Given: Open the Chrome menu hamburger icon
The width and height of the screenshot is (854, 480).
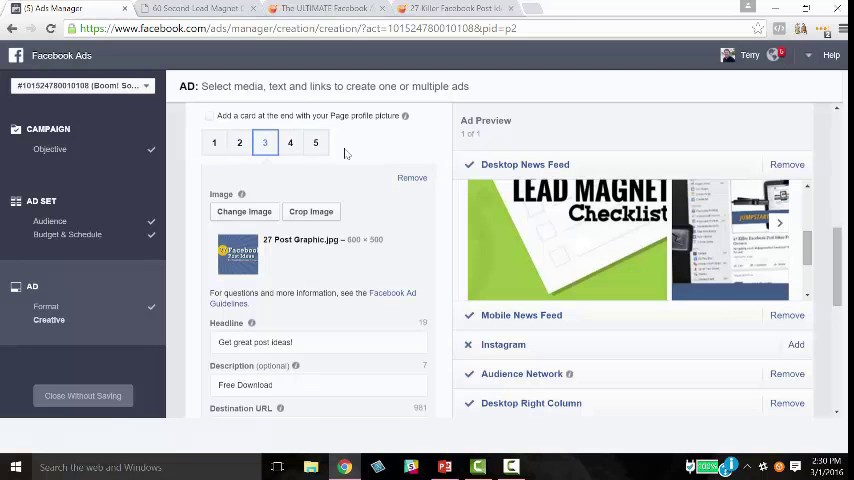Looking at the screenshot, I should pyautogui.click(x=843, y=28).
